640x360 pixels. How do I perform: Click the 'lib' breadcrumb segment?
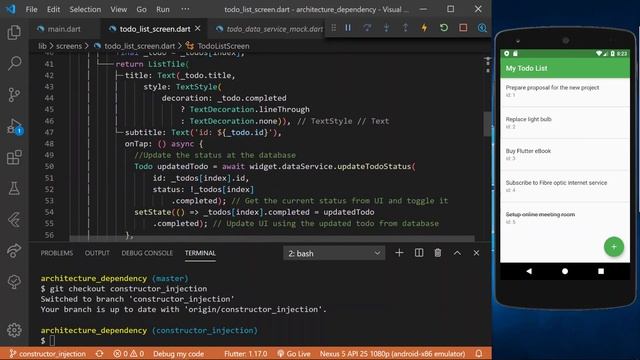pyautogui.click(x=42, y=46)
